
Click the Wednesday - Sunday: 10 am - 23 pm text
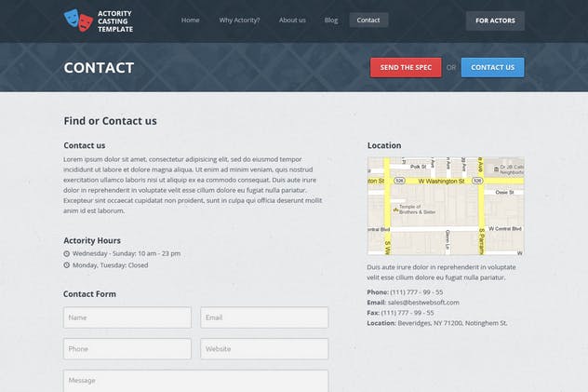coord(127,253)
